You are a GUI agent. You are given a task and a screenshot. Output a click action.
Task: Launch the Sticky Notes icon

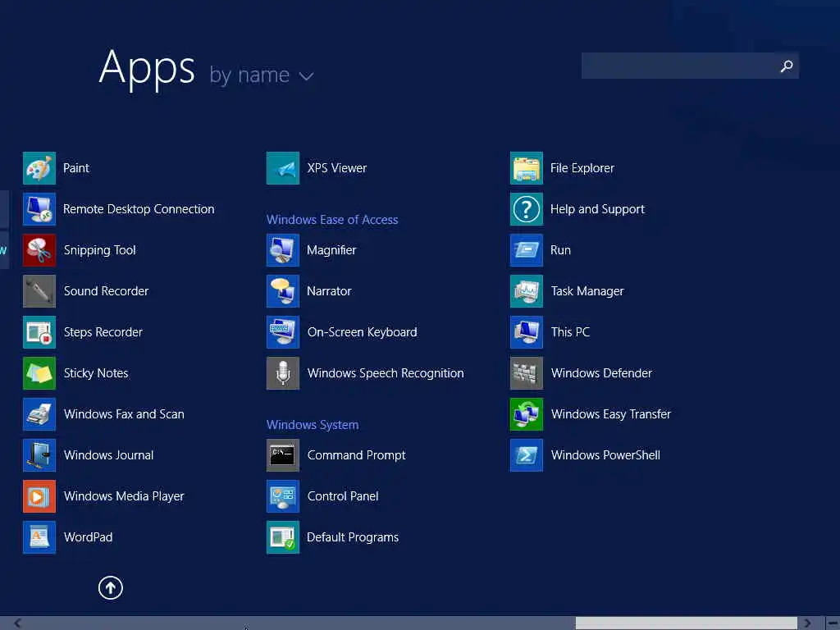pos(39,373)
